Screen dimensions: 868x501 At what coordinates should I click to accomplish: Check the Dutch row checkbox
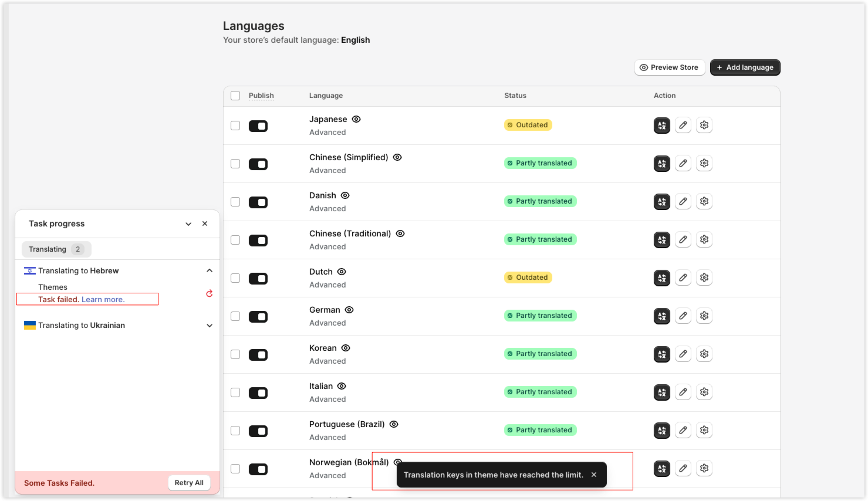[235, 278]
